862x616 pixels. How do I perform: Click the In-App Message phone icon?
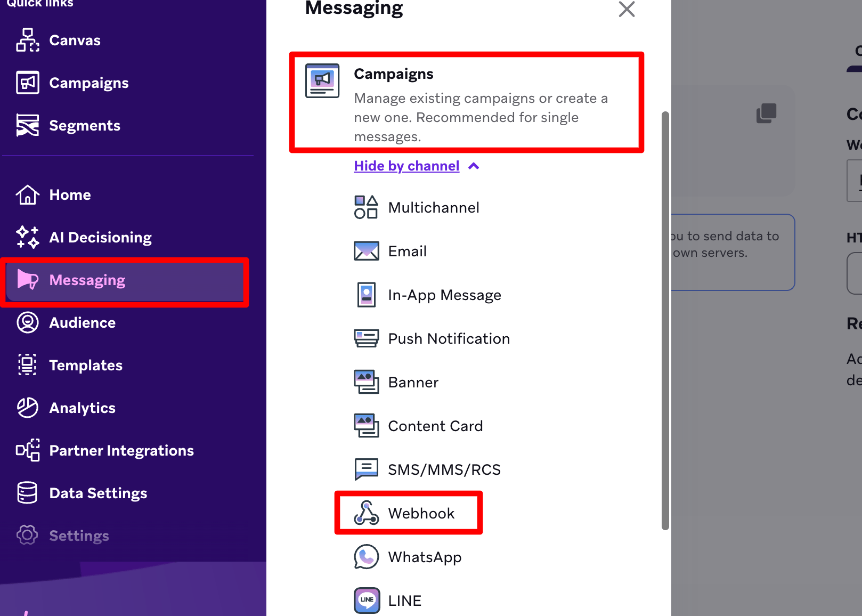367,295
